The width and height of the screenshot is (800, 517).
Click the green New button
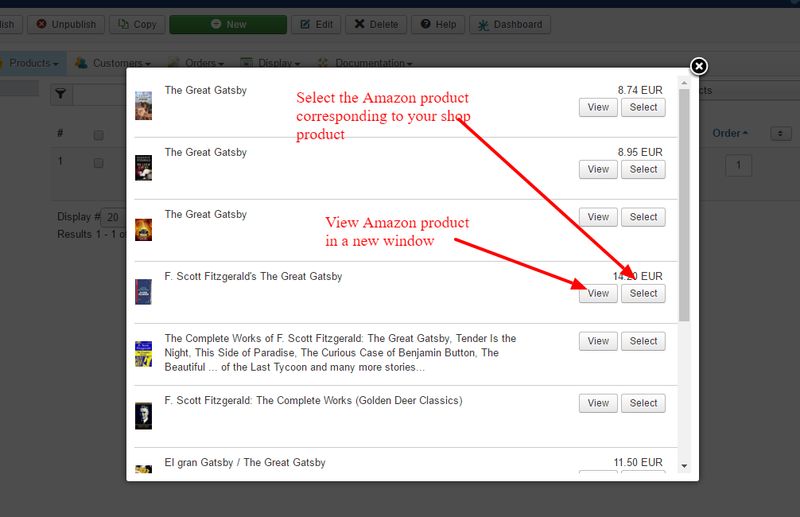point(228,24)
